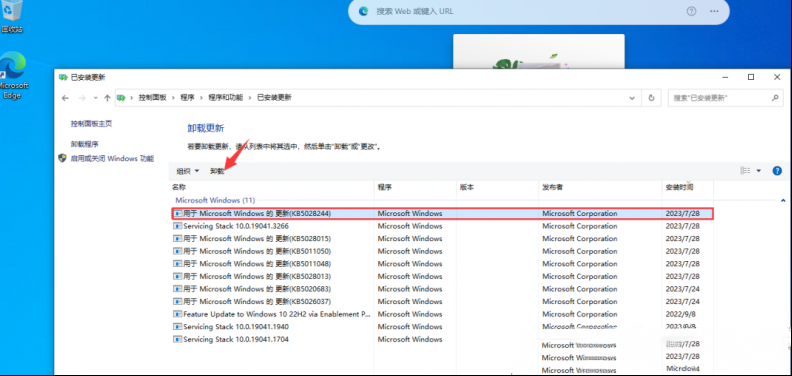Image resolution: width=792 pixels, height=376 pixels.
Task: Minimize the 已安装更新 window
Action: point(725,77)
